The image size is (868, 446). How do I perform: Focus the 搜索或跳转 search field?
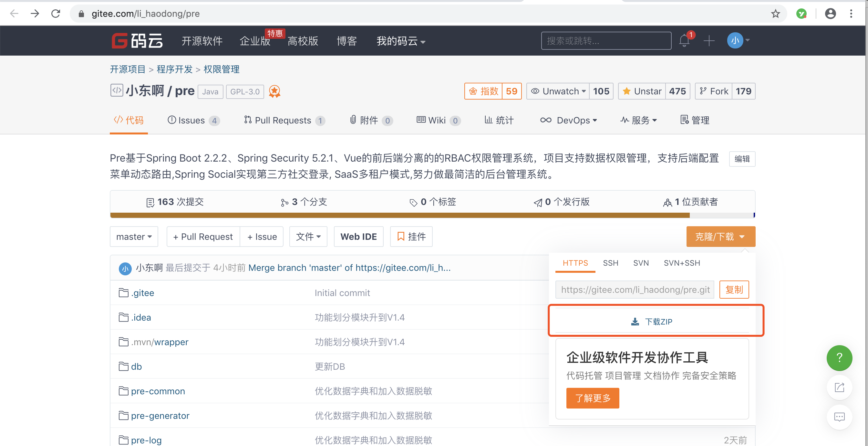click(x=606, y=41)
